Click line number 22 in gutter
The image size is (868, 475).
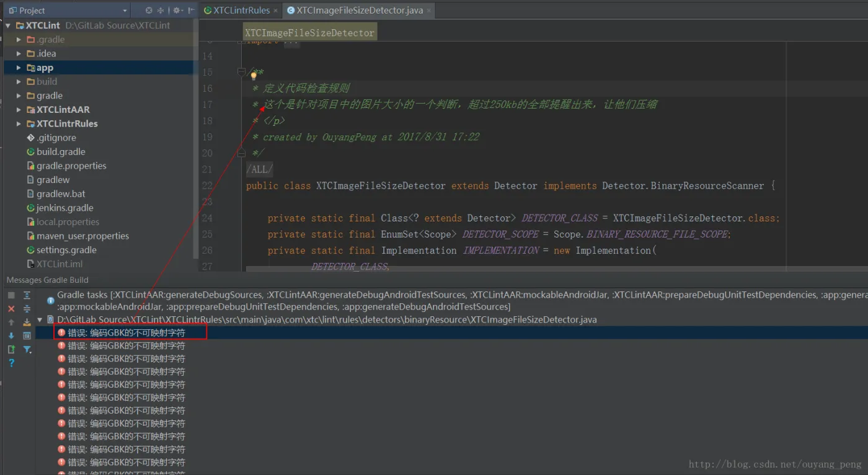click(x=207, y=185)
